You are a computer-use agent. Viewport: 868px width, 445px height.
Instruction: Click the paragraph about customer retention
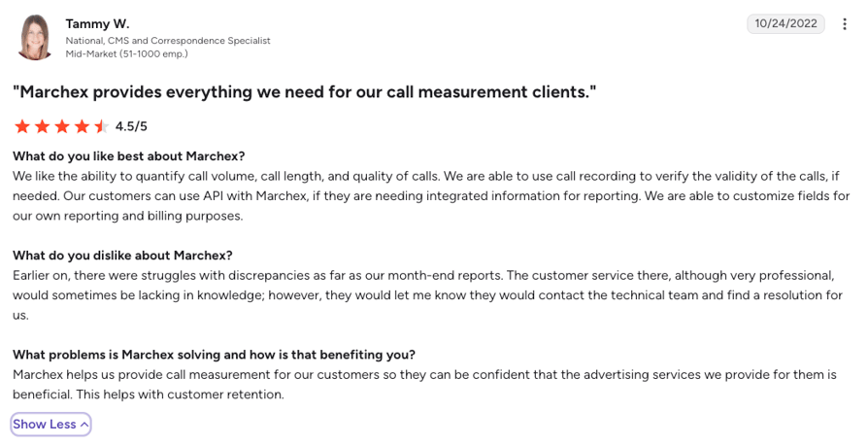click(424, 385)
